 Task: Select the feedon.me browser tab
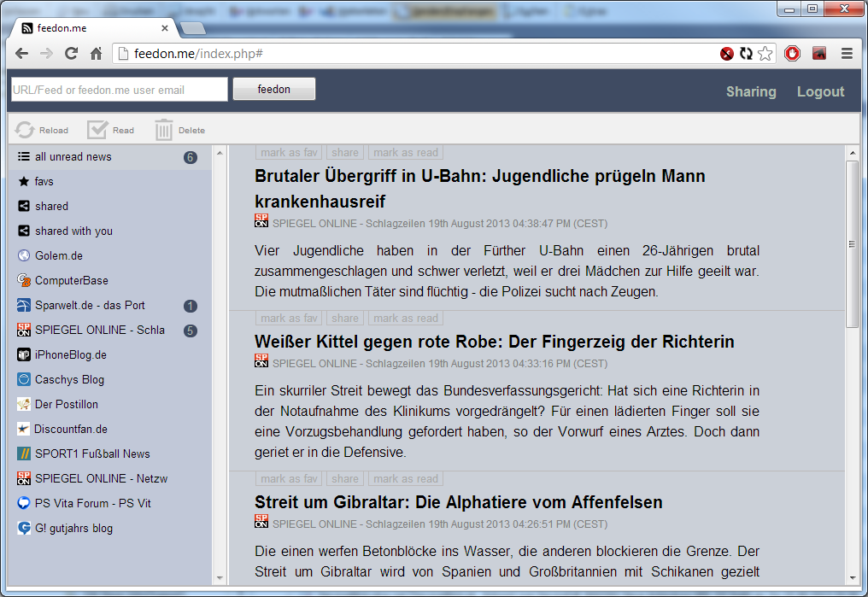coord(94,28)
